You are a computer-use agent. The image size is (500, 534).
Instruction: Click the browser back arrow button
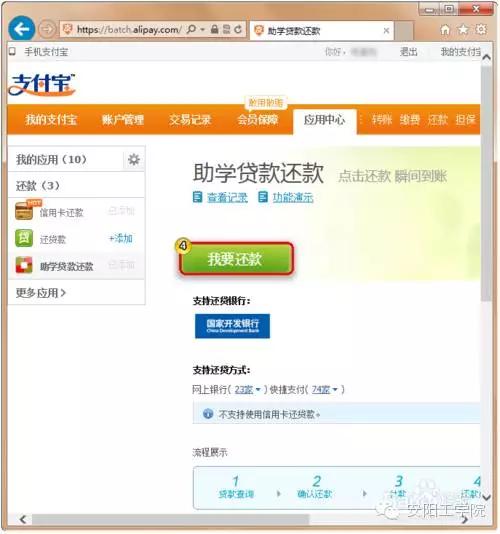(21, 29)
